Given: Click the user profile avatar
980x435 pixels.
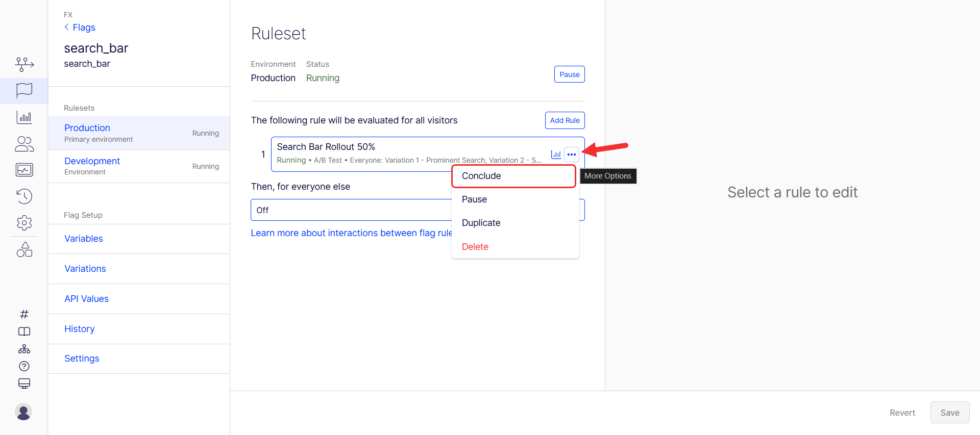Looking at the screenshot, I should coord(23,412).
